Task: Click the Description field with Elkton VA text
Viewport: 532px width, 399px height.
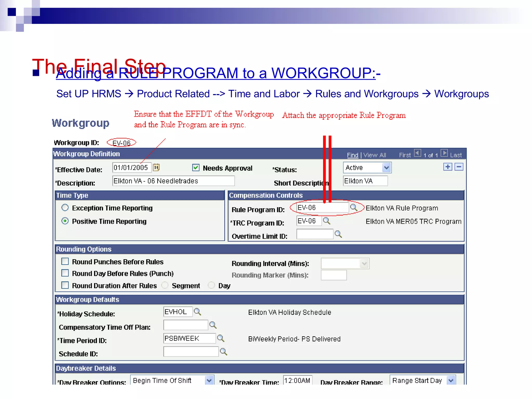Action: pyautogui.click(x=173, y=181)
